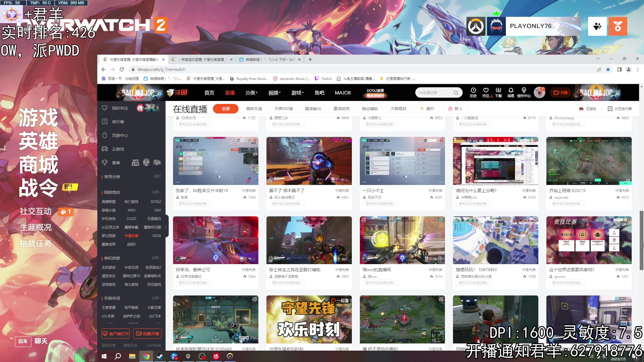The height and width of the screenshot is (362, 644).
Task: Click the share page icon in address bar
Action: (599, 69)
